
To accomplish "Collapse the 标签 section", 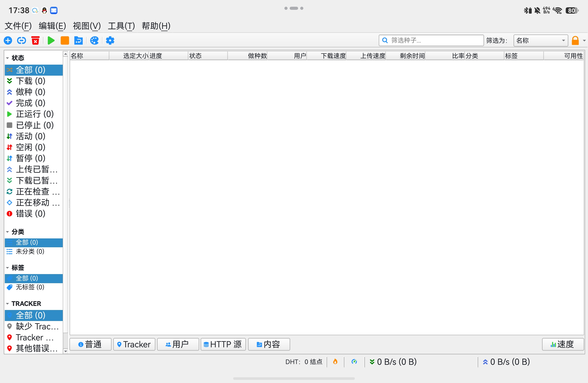I will coord(7,268).
